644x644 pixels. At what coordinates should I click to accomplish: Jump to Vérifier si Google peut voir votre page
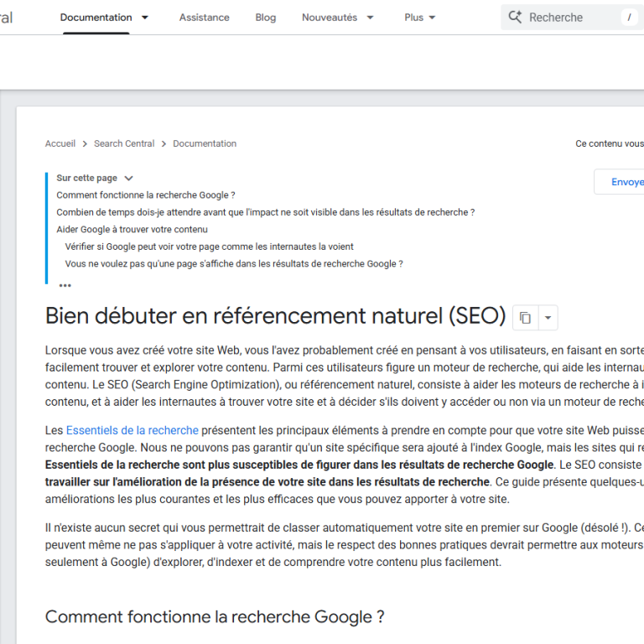pos(209,247)
